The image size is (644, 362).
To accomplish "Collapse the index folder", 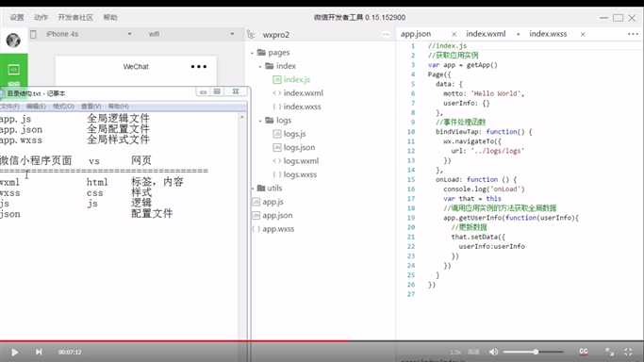I will (260, 66).
